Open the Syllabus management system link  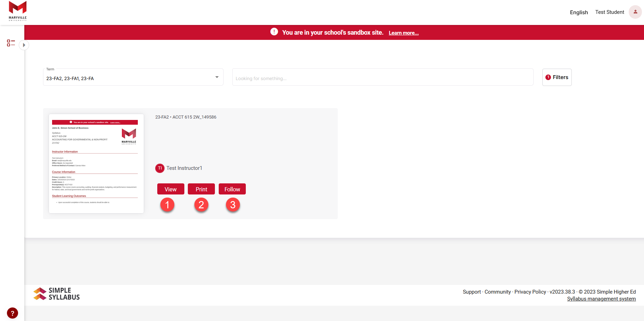coord(601,299)
